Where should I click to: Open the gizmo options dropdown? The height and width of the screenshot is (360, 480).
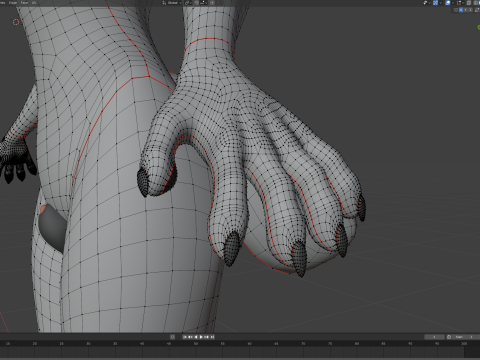(440, 3)
